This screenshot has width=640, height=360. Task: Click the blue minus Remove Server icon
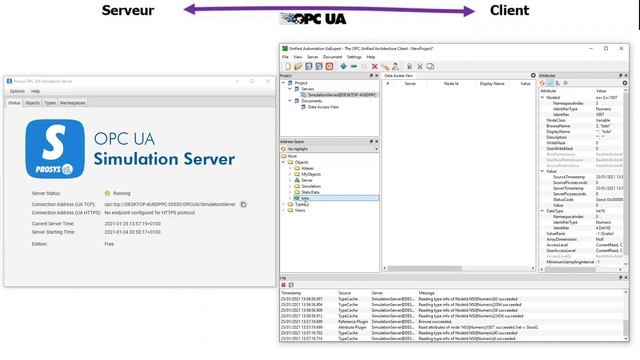point(354,67)
